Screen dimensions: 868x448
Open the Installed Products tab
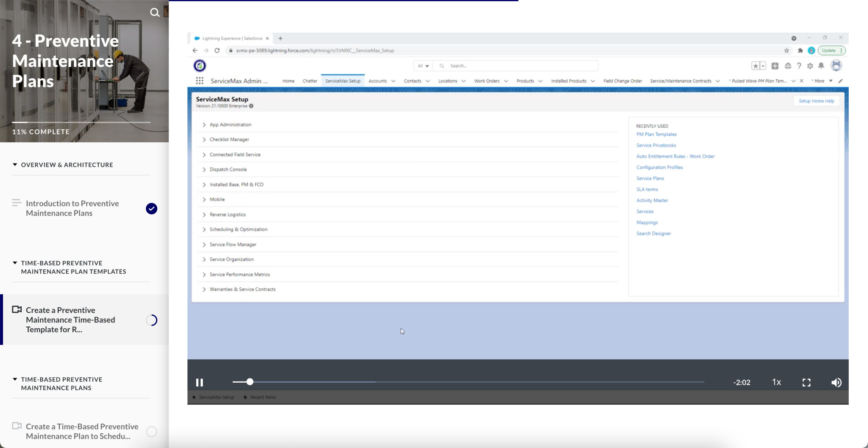568,81
